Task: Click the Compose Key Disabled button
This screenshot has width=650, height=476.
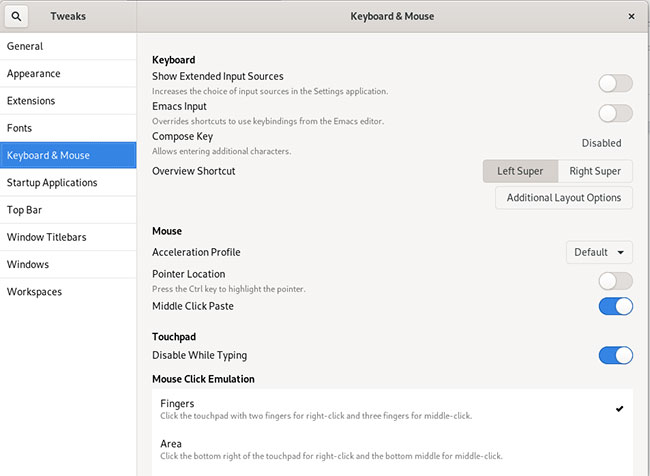Action: 601,143
